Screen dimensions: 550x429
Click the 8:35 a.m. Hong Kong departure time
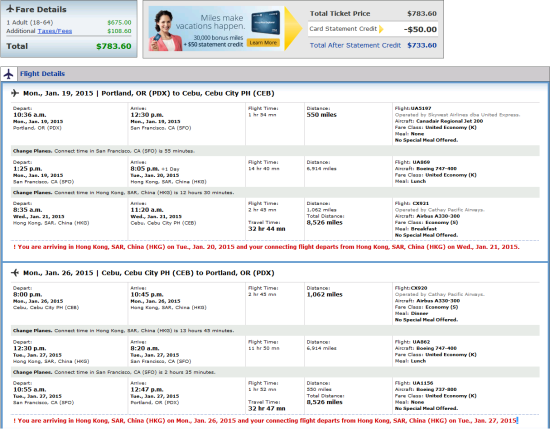pos(27,210)
